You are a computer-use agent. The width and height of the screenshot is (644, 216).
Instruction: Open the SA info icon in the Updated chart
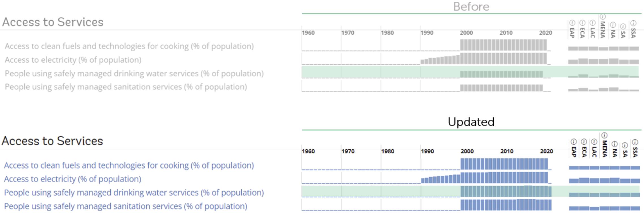[x=625, y=145]
